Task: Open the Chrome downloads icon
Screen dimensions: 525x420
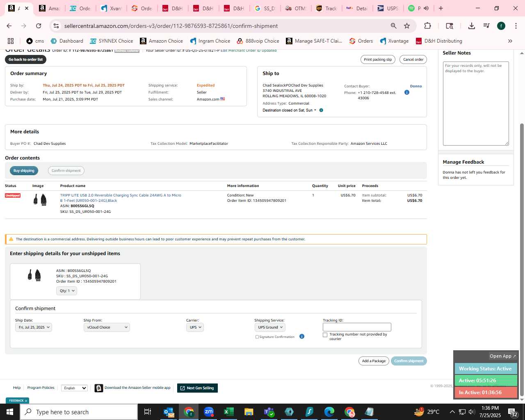Action: 472,26
